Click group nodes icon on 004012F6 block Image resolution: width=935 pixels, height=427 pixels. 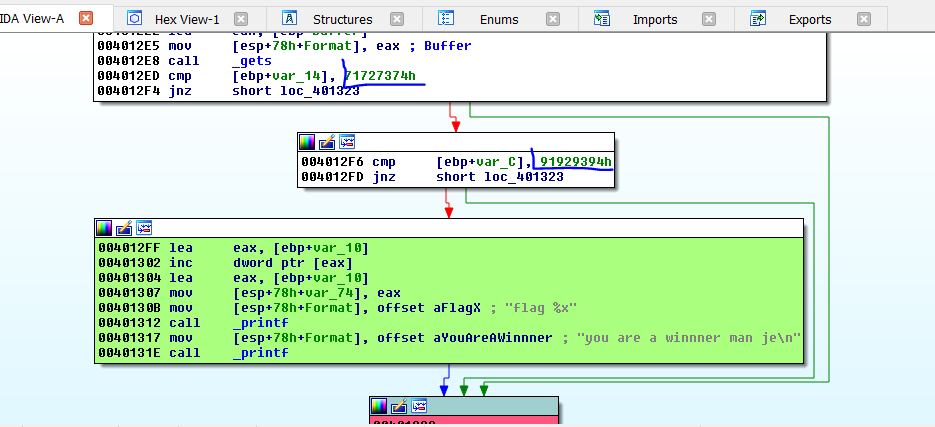point(347,142)
